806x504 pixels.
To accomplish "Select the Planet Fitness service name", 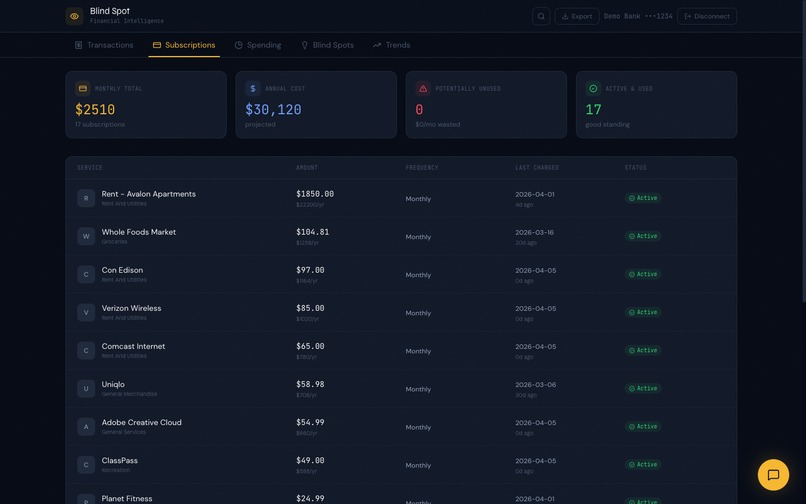I will click(127, 498).
